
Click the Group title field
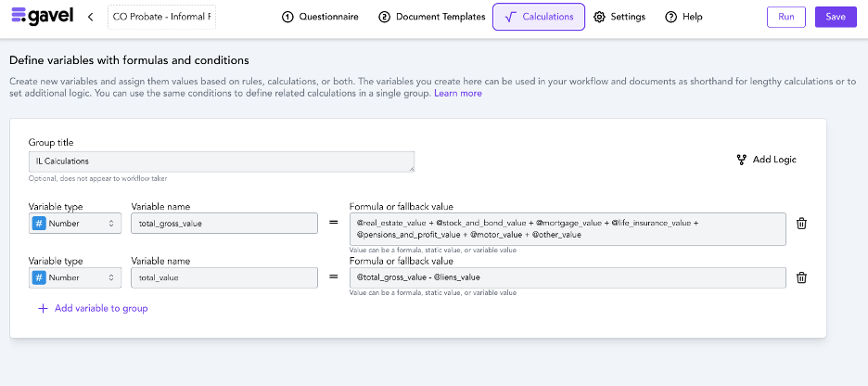(x=221, y=161)
